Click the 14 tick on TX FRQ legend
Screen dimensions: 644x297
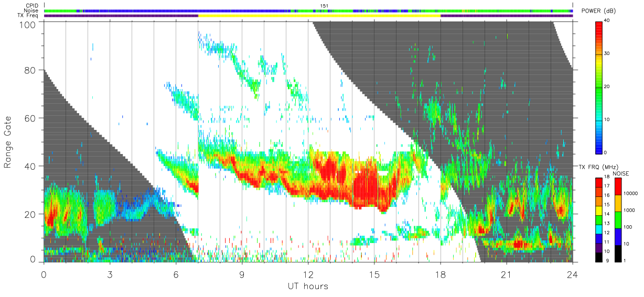coord(607,214)
